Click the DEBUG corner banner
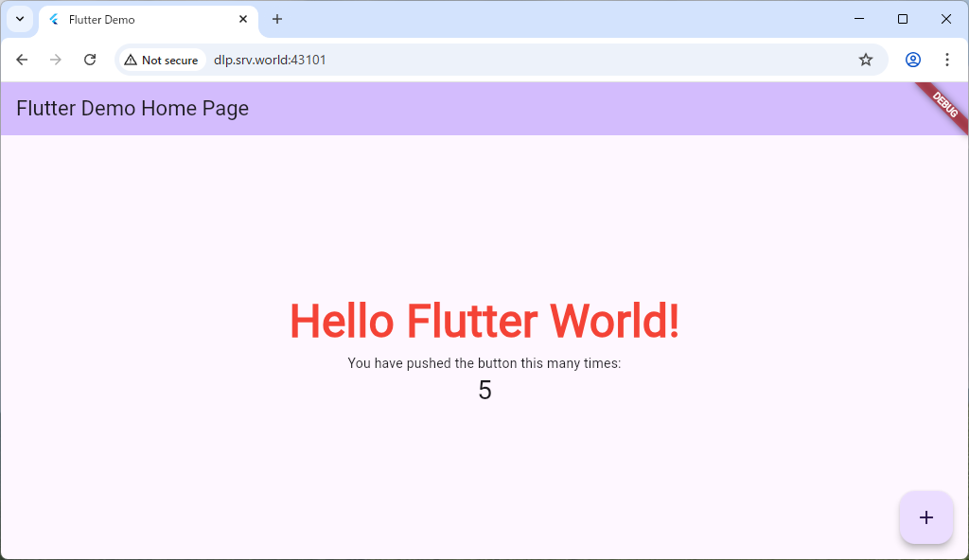Image resolution: width=969 pixels, height=560 pixels. pos(945,104)
